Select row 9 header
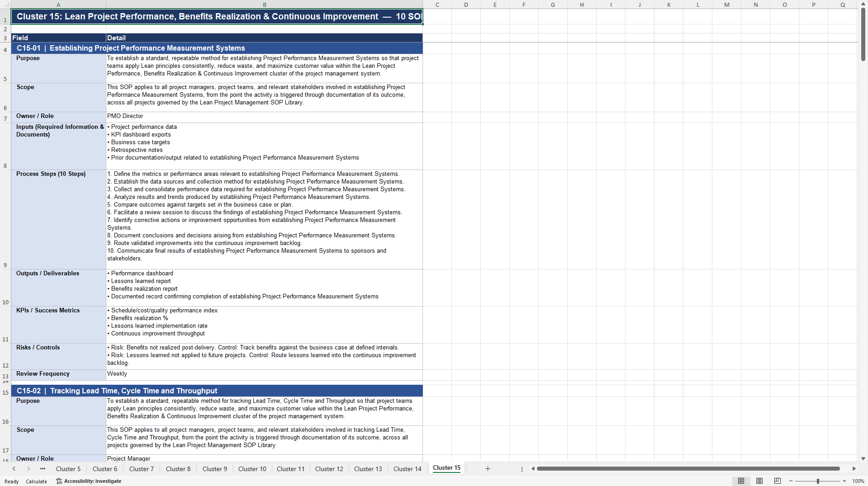The width and height of the screenshot is (868, 486). [x=5, y=219]
